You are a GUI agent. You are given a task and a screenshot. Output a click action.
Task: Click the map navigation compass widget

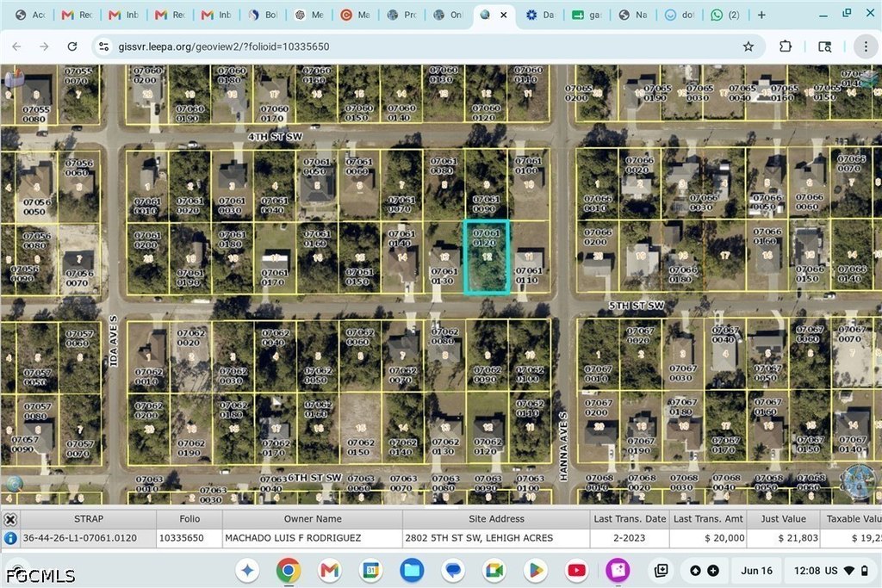pos(859,482)
